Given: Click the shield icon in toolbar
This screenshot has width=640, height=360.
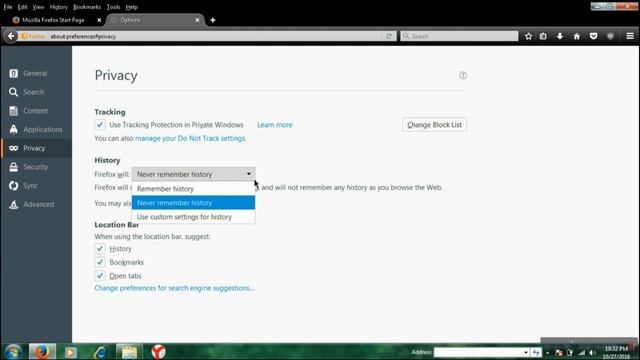Looking at the screenshot, I should point(610,36).
